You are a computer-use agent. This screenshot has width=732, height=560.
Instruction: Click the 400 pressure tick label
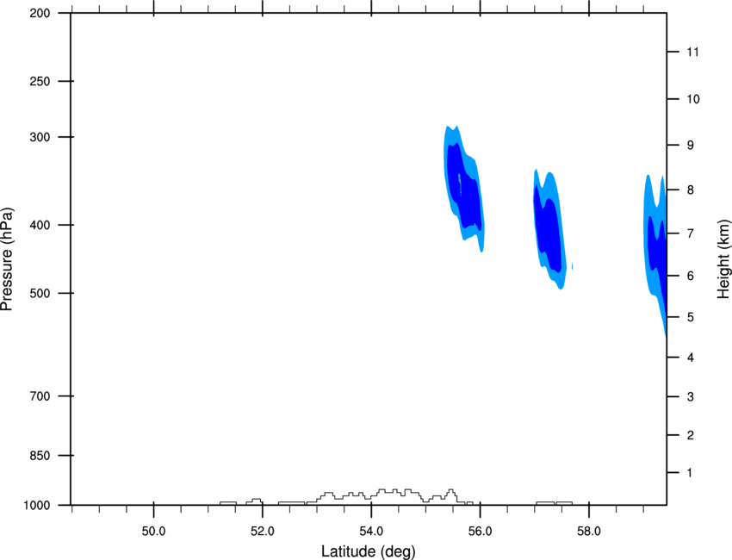40,225
